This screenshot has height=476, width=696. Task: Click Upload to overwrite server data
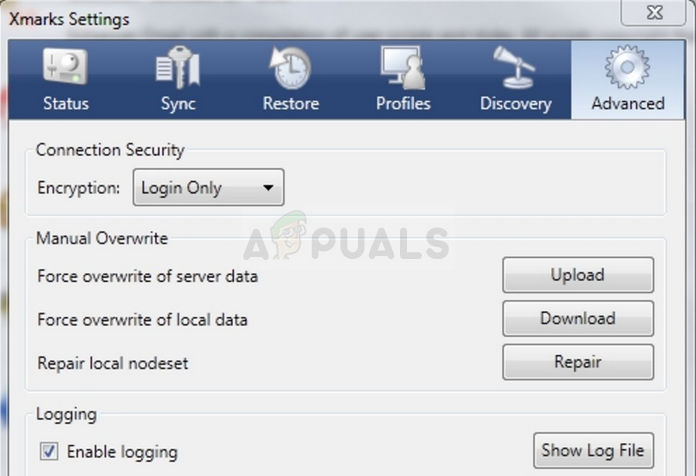pyautogui.click(x=578, y=275)
